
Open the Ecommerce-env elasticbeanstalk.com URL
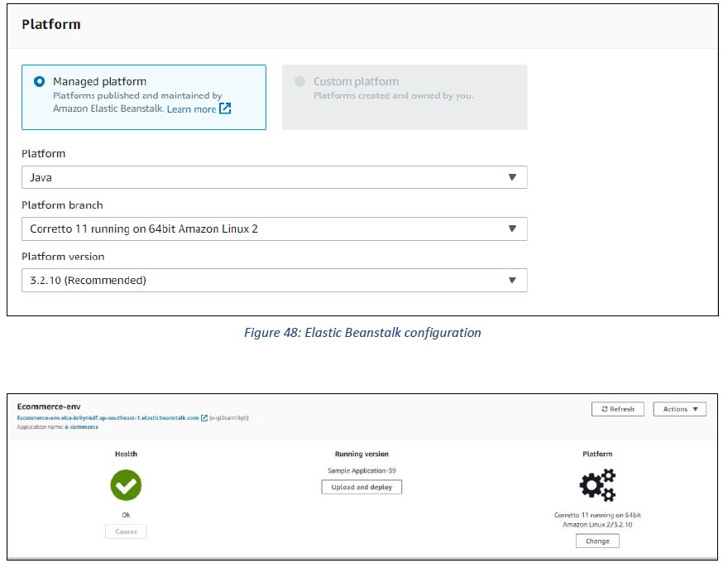coord(108,418)
